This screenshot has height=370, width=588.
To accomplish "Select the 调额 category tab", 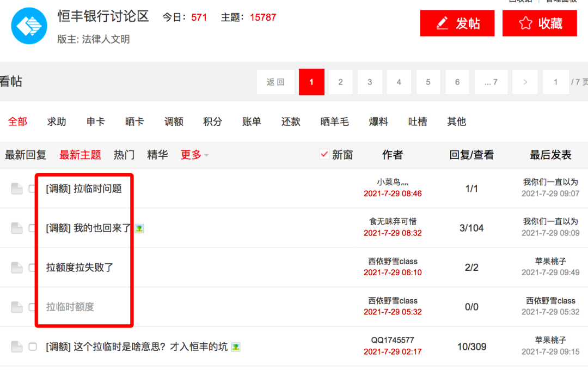I will (x=174, y=122).
